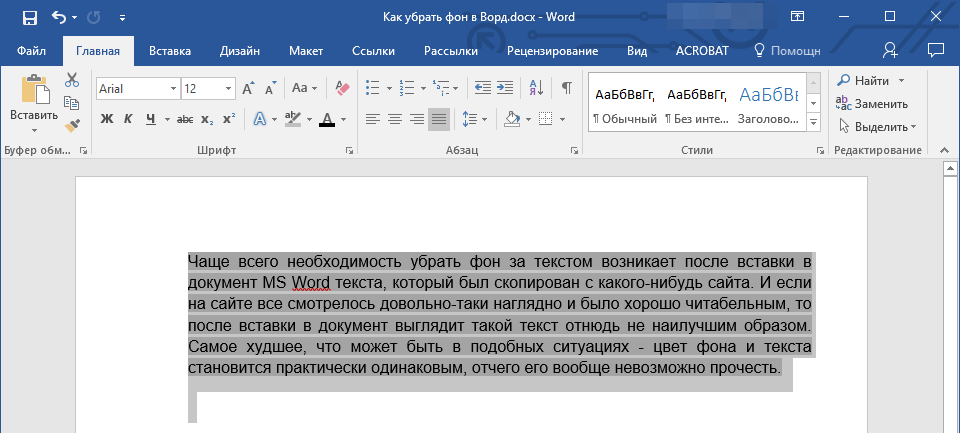Clear all formatting with eraser icon
This screenshot has height=433, width=960.
[x=342, y=88]
